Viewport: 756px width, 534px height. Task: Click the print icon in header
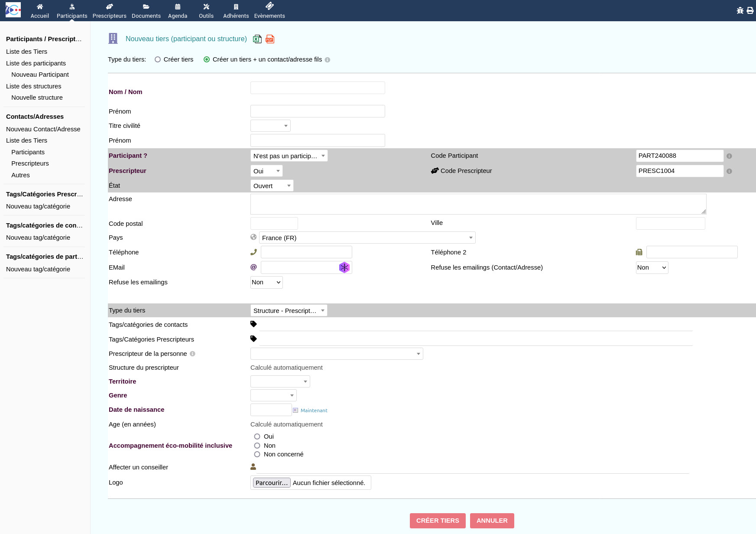pyautogui.click(x=750, y=10)
